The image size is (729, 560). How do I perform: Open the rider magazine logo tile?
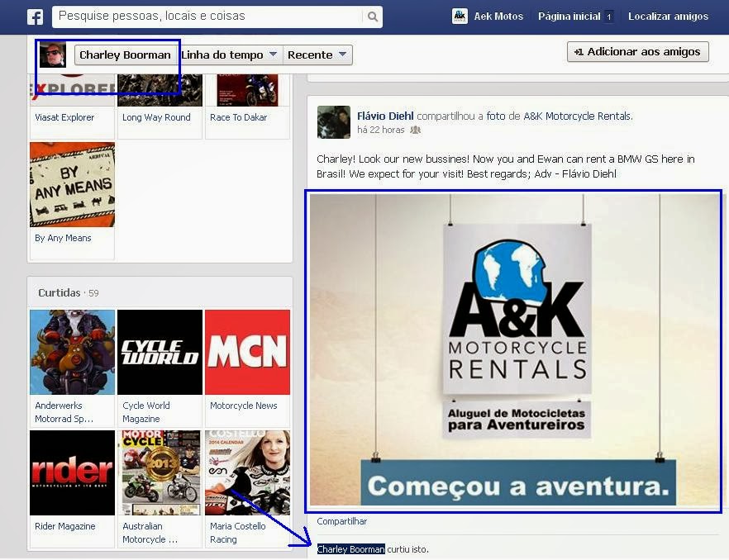tap(72, 472)
